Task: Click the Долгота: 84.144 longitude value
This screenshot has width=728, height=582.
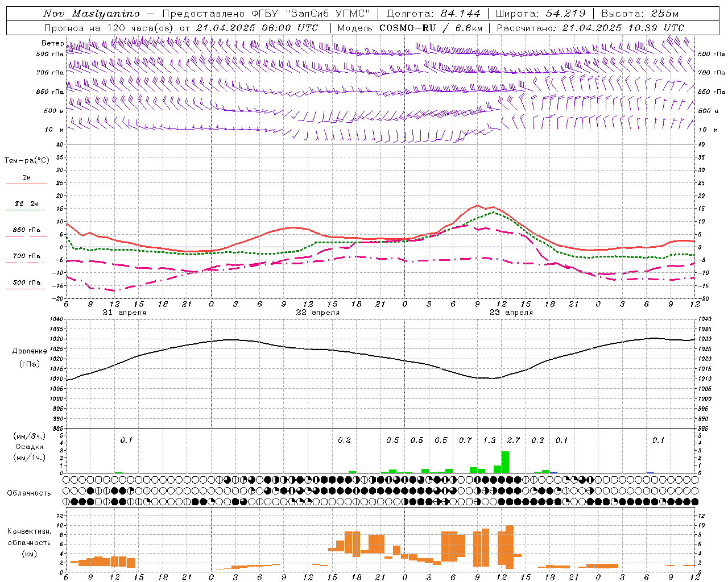Action: (433, 14)
